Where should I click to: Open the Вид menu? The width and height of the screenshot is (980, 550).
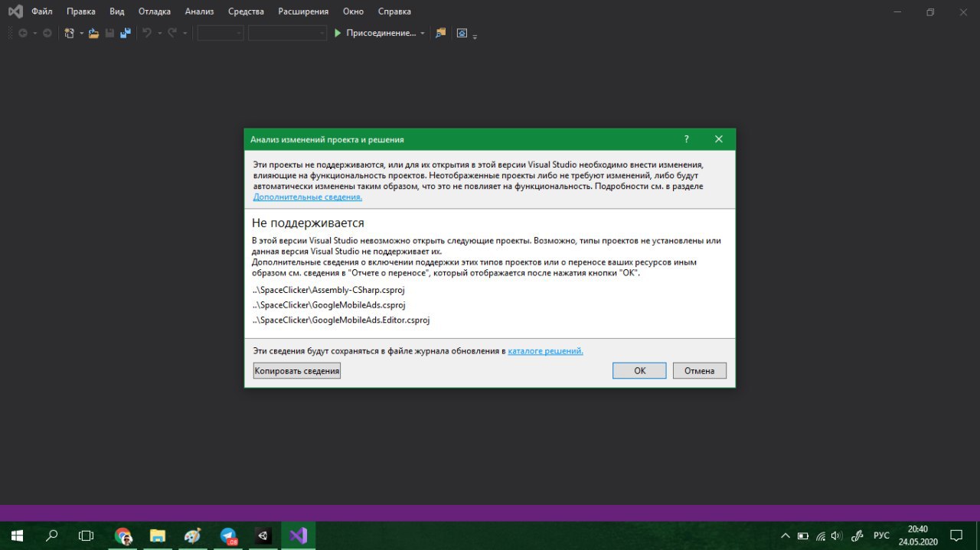(x=117, y=11)
